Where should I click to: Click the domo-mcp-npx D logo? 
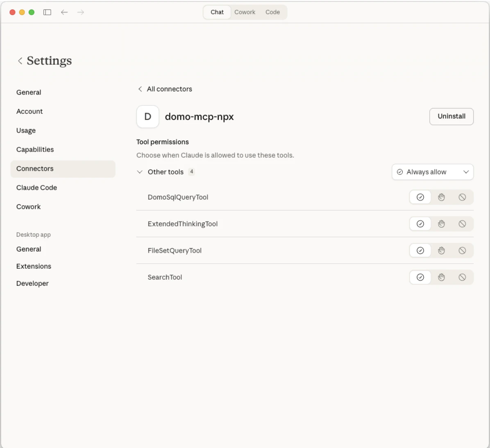coord(148,117)
